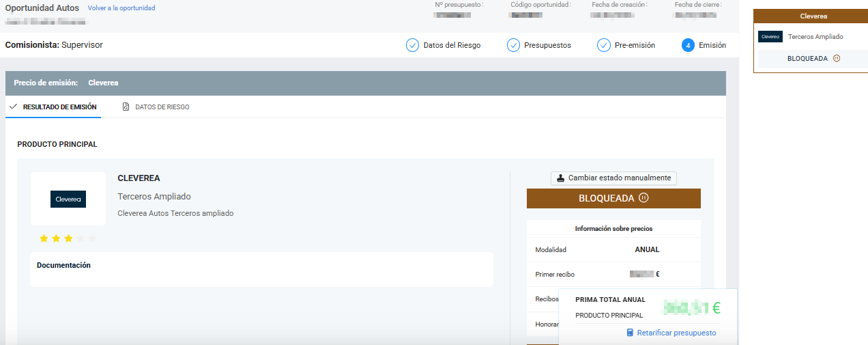The height and width of the screenshot is (345, 868).
Task: Click the Presupuestos checkmark circle icon
Action: [513, 45]
